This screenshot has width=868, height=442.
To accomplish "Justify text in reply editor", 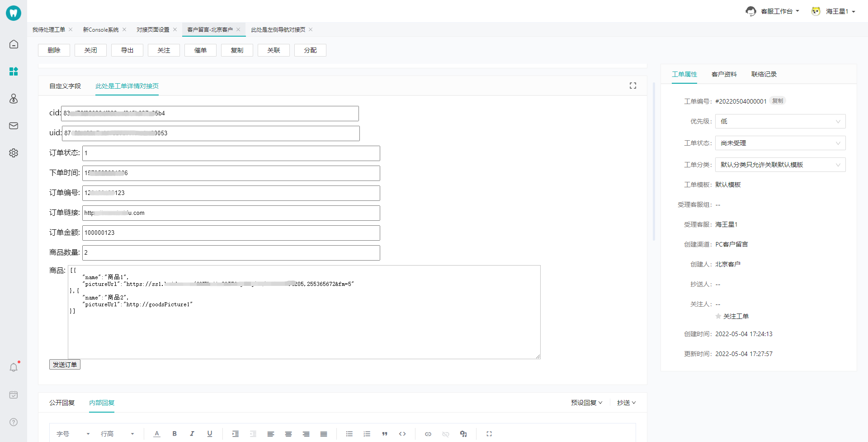I will click(x=324, y=434).
